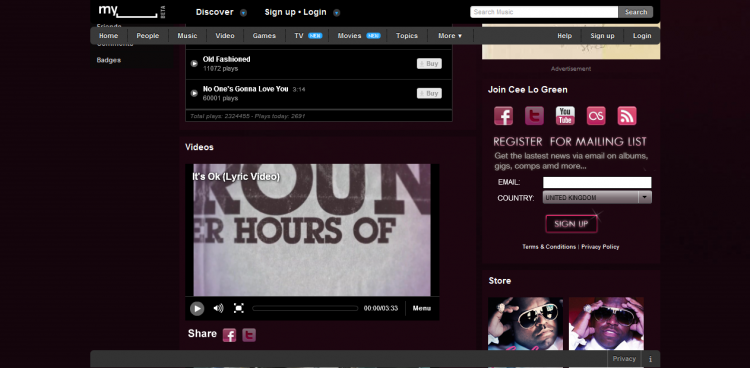Share video via Twitter icon
Image resolution: width=750 pixels, height=368 pixels.
[x=249, y=335]
